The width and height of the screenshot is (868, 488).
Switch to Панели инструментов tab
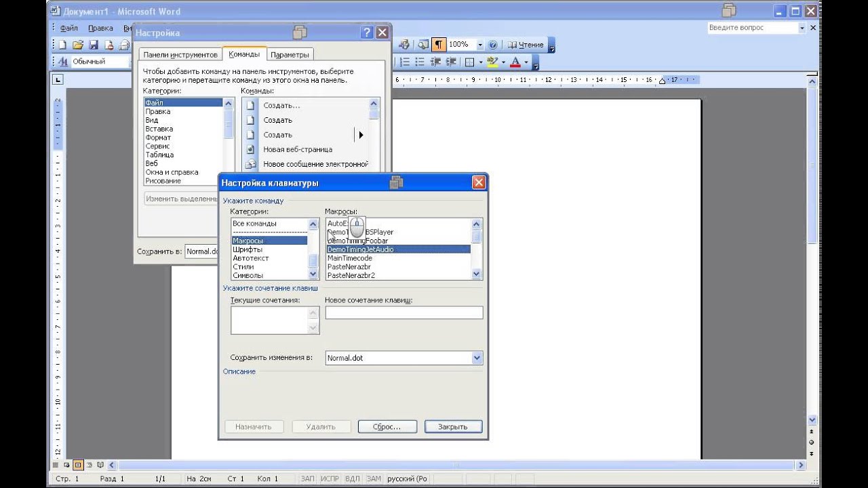180,55
